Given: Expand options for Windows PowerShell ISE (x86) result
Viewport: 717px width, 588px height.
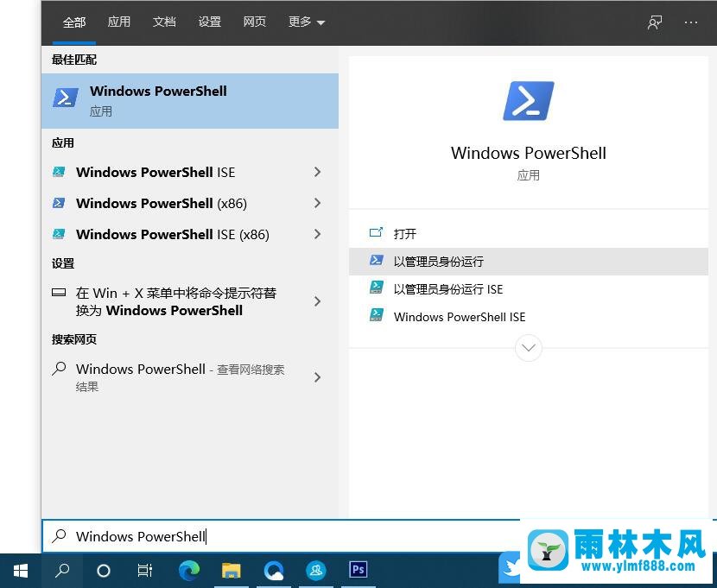Looking at the screenshot, I should pos(317,234).
